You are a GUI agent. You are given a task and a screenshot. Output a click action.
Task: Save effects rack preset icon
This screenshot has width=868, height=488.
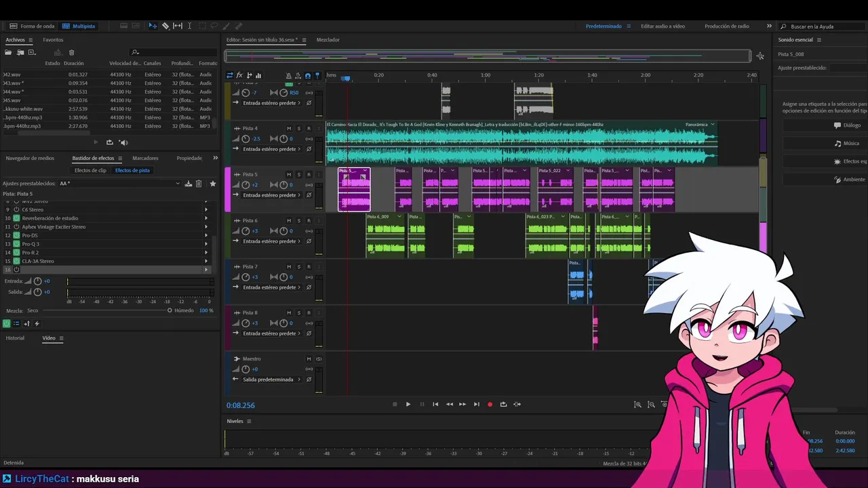coord(189,184)
